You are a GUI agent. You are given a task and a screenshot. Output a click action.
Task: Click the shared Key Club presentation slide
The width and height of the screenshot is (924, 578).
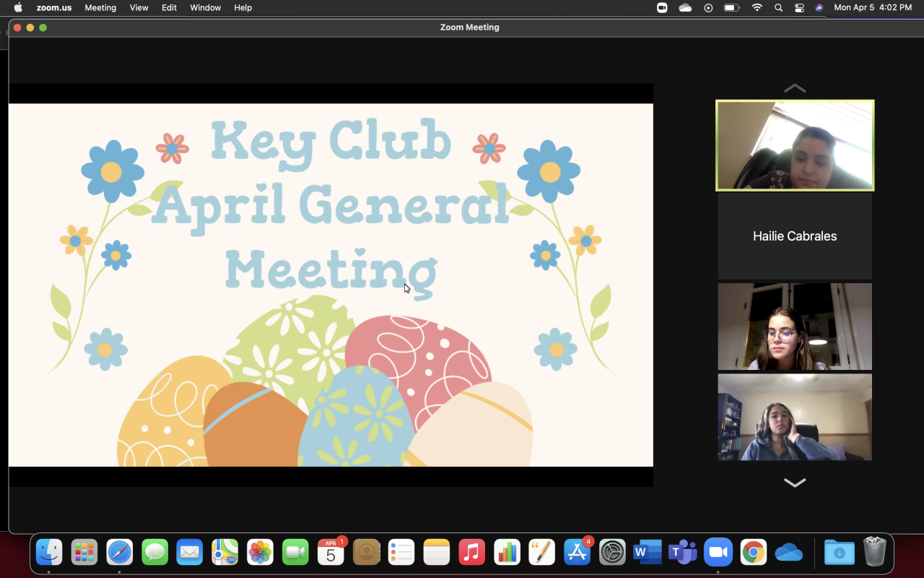(331, 285)
